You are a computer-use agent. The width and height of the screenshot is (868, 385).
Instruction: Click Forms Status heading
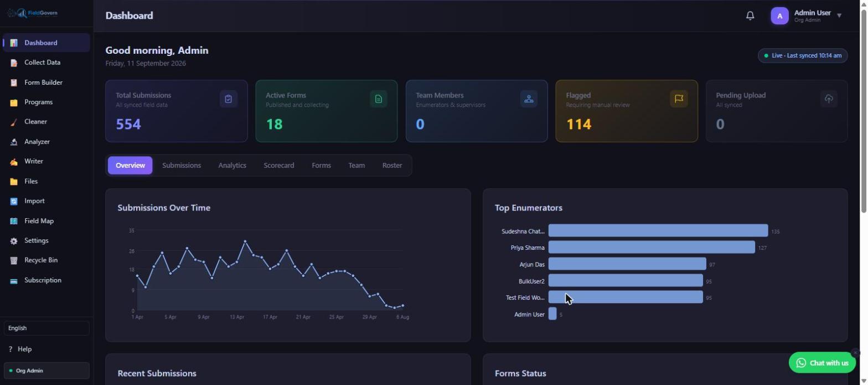tap(520, 373)
